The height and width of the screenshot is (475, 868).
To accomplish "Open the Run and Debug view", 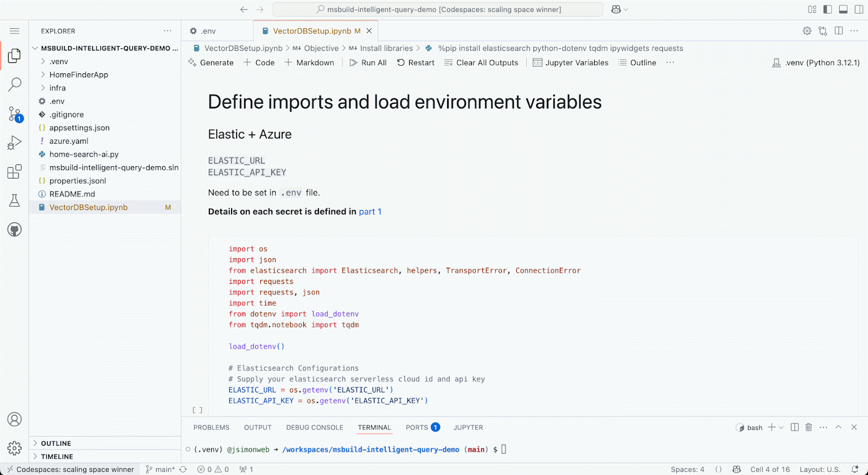I will coord(15,143).
